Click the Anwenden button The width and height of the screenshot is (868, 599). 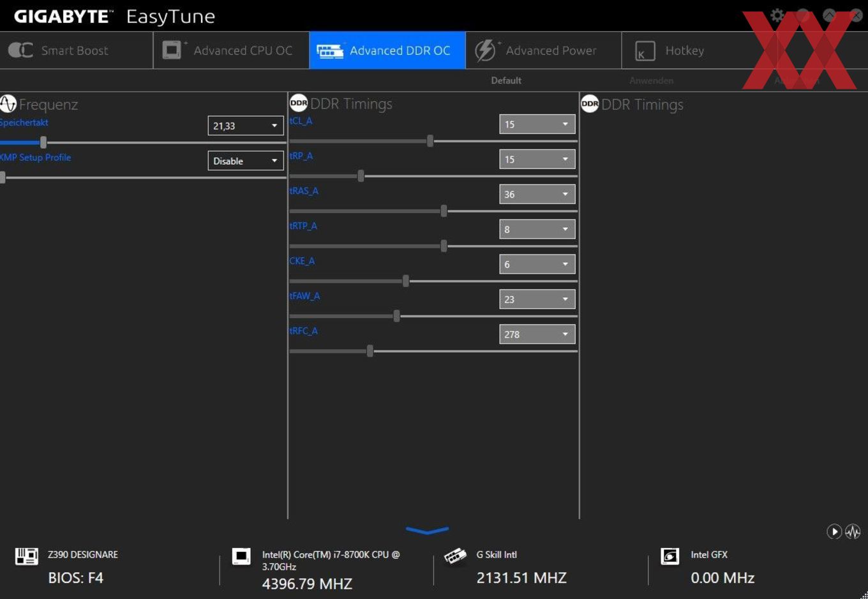[651, 80]
